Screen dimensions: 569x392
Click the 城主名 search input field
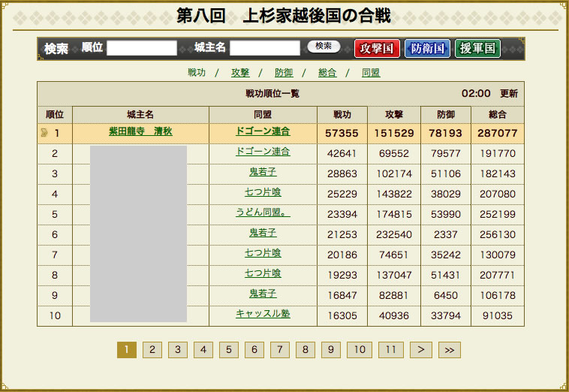pos(264,48)
